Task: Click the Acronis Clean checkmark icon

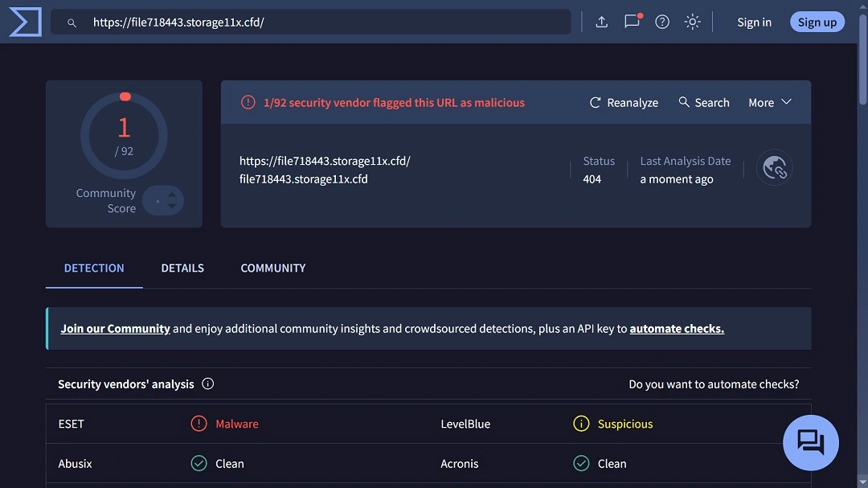Action: coord(581,463)
